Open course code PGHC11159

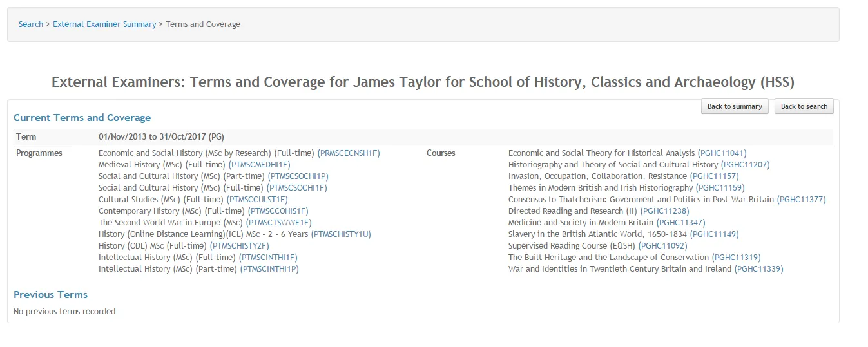click(x=720, y=188)
